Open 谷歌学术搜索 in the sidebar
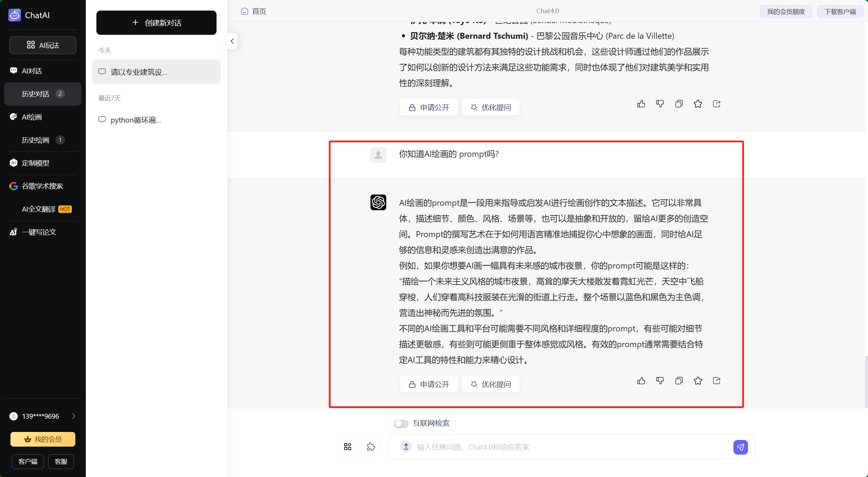 pyautogui.click(x=42, y=186)
